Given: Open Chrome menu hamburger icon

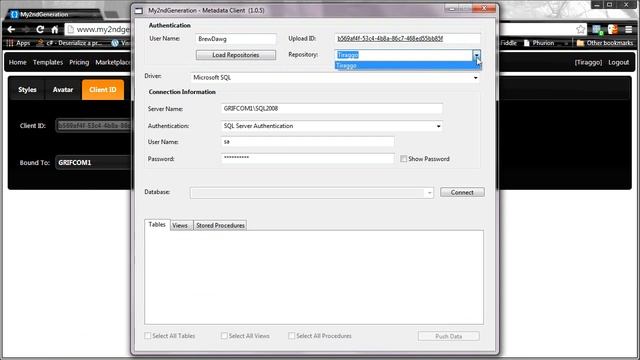Looking at the screenshot, I should pyautogui.click(x=629, y=29).
